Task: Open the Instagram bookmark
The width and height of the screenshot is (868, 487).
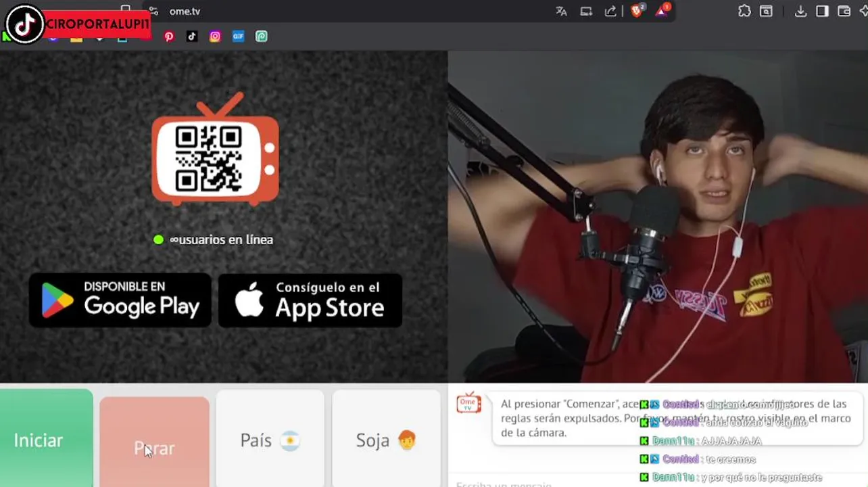Action: click(x=215, y=37)
